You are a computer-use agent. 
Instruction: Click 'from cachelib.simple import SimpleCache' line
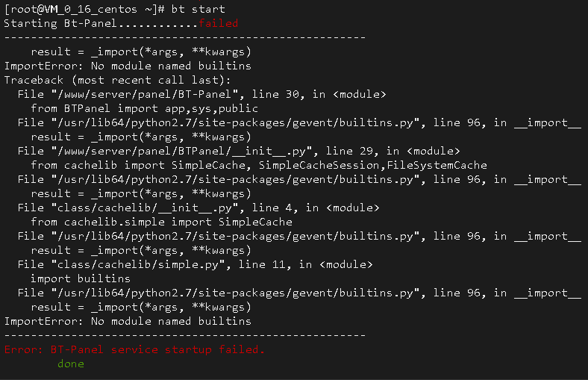point(161,222)
